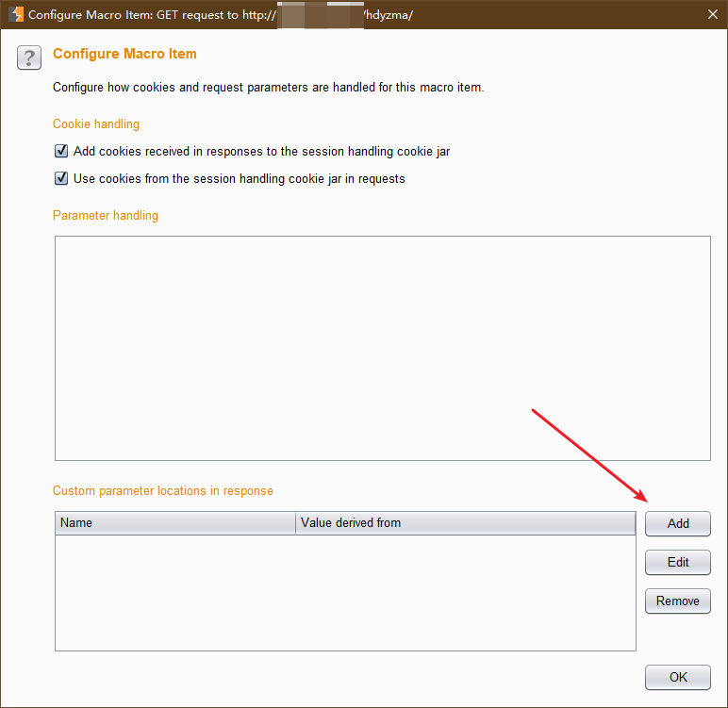The width and height of the screenshot is (728, 708).
Task: Click 'Custom parameter locations in response' label
Action: 162,490
